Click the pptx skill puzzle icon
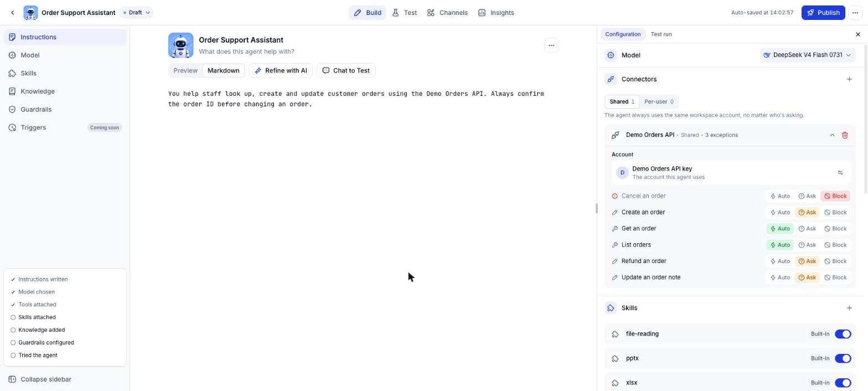 (x=615, y=358)
